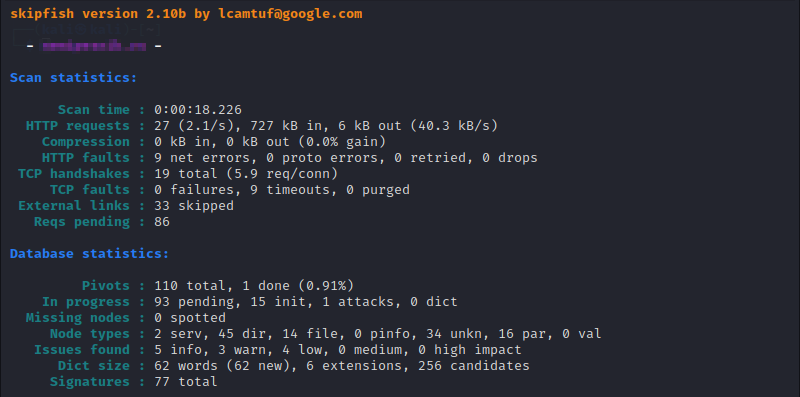Select the Scan statistics heading

pyautogui.click(x=73, y=78)
